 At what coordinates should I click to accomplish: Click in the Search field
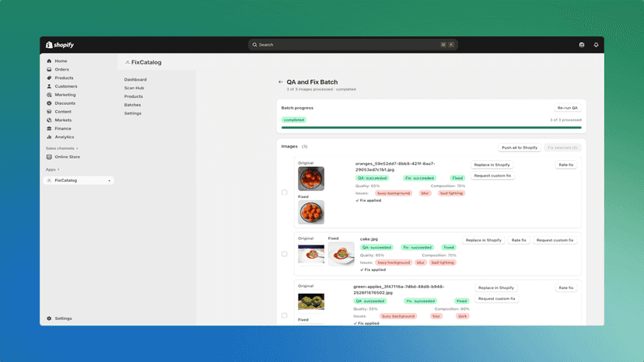[353, 45]
